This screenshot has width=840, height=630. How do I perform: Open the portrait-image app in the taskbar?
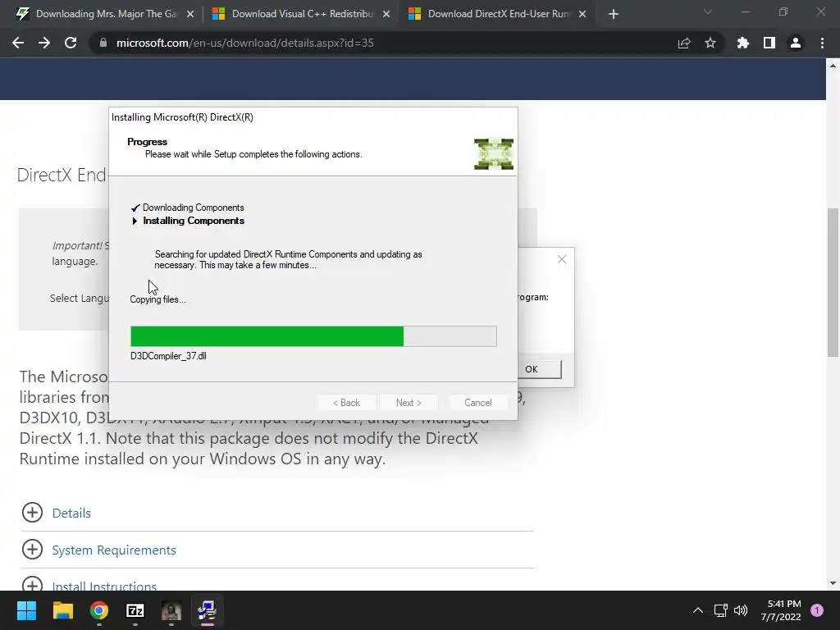(x=171, y=610)
